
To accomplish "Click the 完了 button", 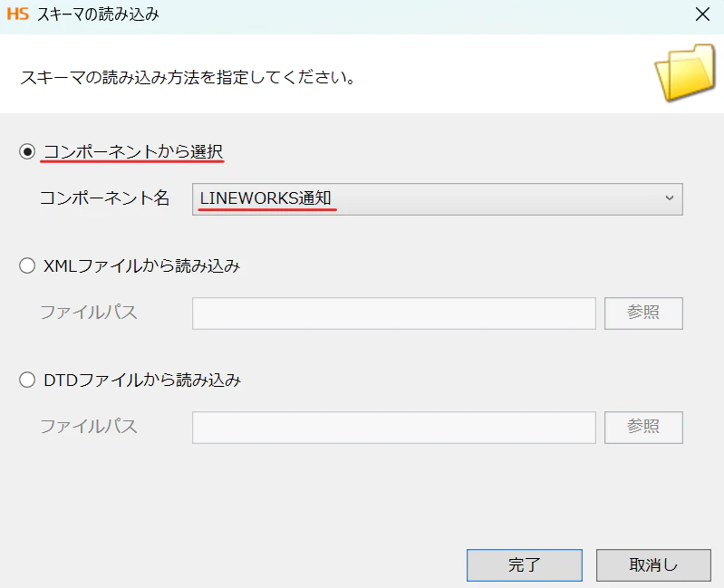I will [524, 565].
